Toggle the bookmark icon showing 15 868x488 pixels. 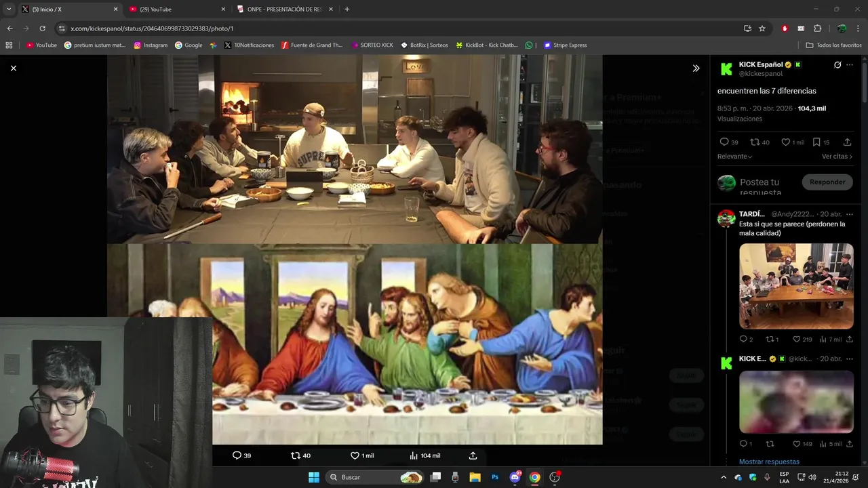click(x=816, y=142)
